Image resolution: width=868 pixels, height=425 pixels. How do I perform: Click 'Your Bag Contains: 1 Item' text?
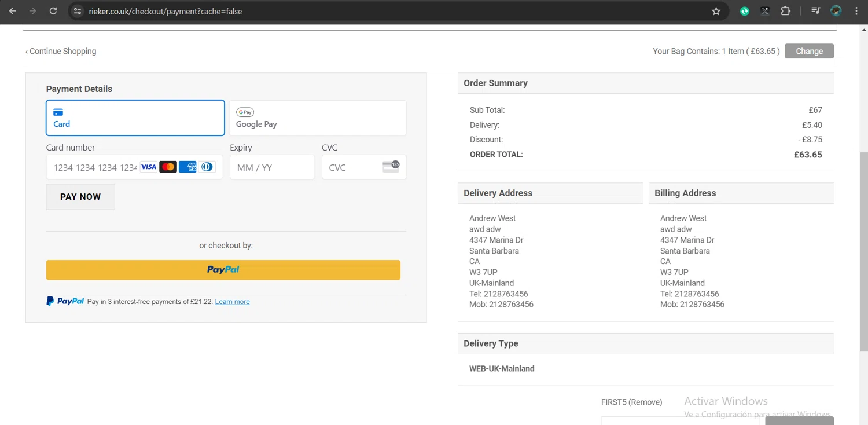coord(698,51)
